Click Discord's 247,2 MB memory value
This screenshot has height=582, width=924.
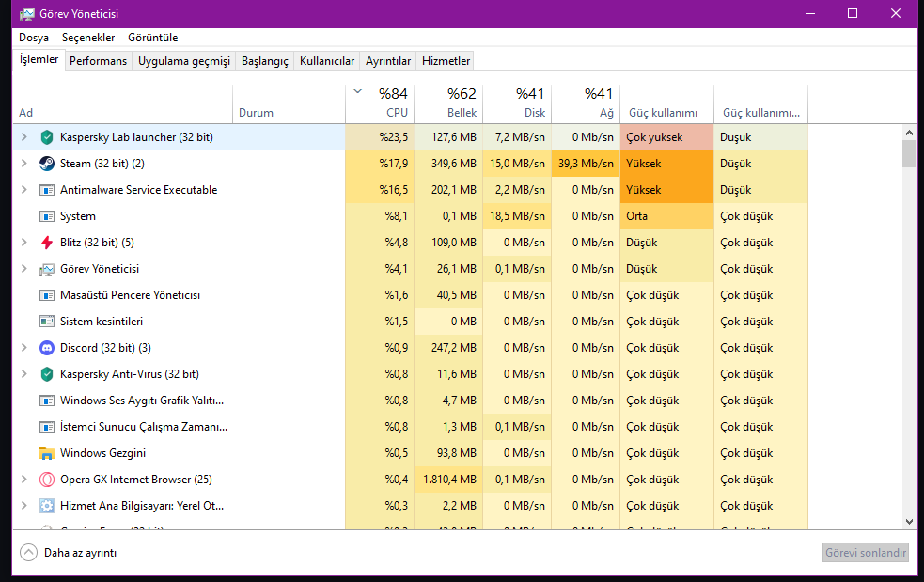click(448, 348)
